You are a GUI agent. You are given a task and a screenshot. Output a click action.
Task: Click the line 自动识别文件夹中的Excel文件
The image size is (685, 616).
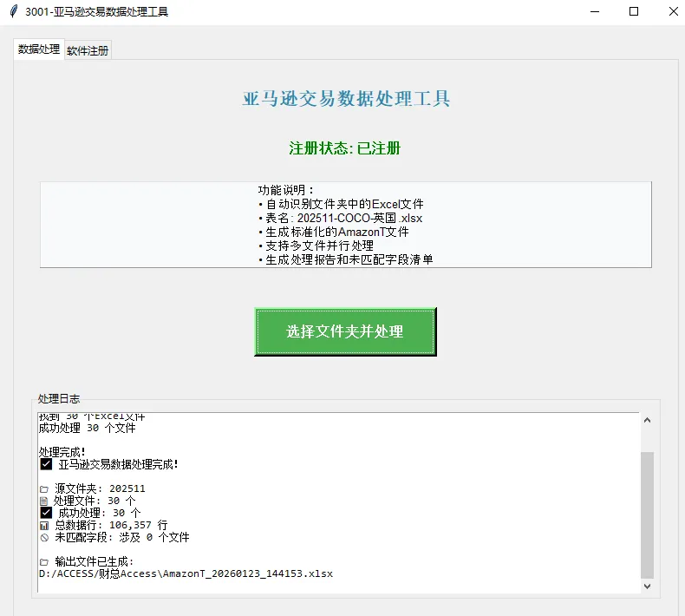(x=341, y=204)
